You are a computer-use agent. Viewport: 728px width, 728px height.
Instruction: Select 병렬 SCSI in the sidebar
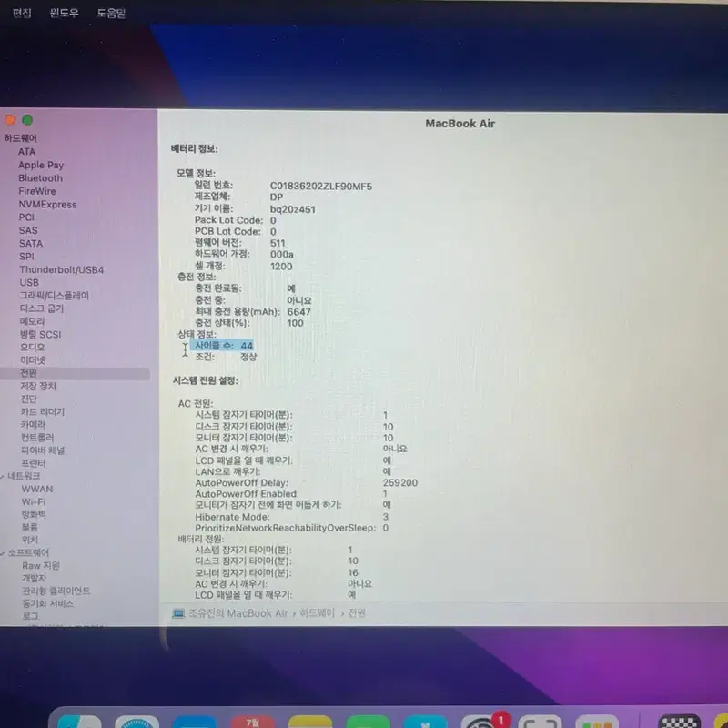[x=40, y=334]
